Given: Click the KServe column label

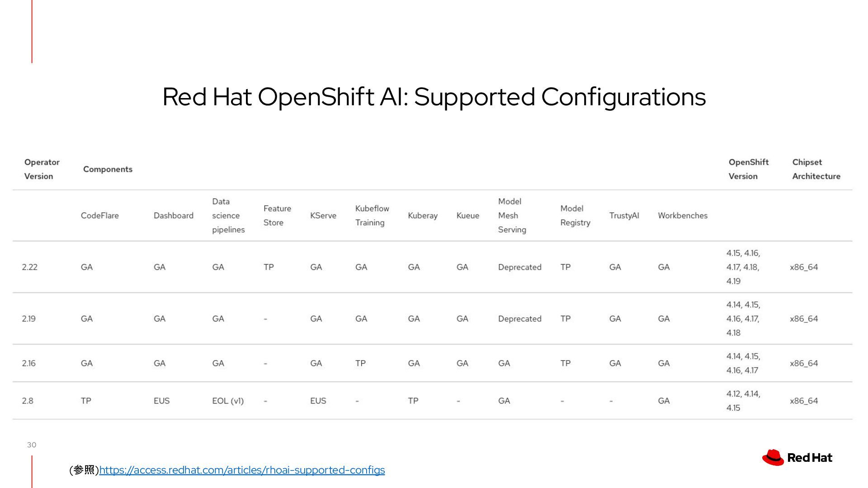Looking at the screenshot, I should pyautogui.click(x=323, y=216).
